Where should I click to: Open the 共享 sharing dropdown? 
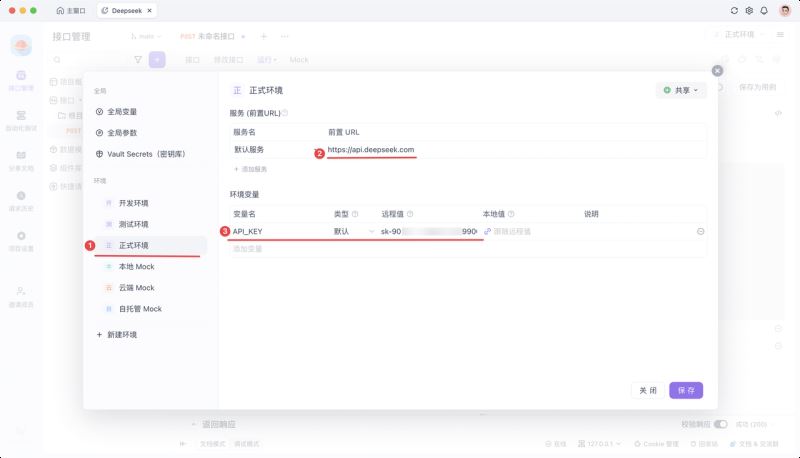[x=681, y=90]
